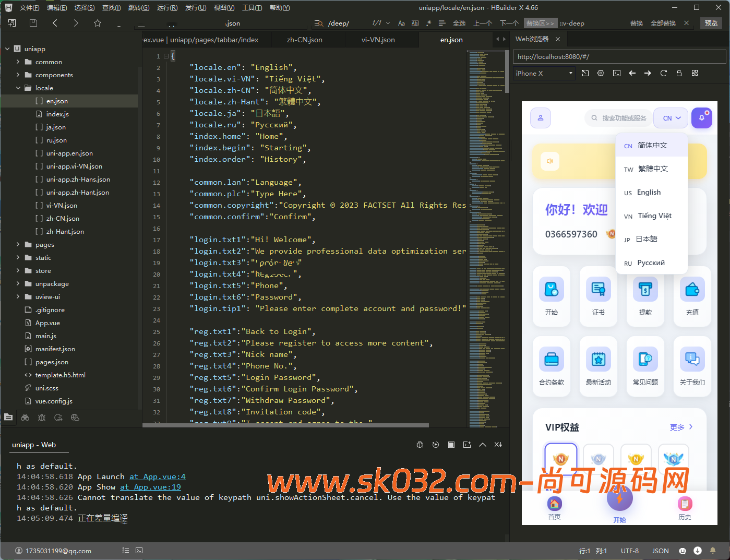The image size is (730, 560).
Task: Open the debug bug icon in sidebar bottom
Action: 42,418
